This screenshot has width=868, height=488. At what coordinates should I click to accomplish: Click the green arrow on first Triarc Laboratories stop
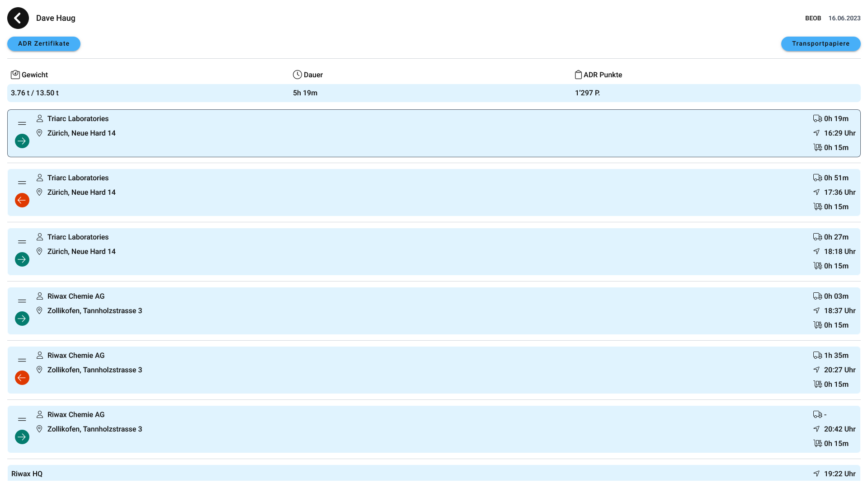pyautogui.click(x=22, y=141)
